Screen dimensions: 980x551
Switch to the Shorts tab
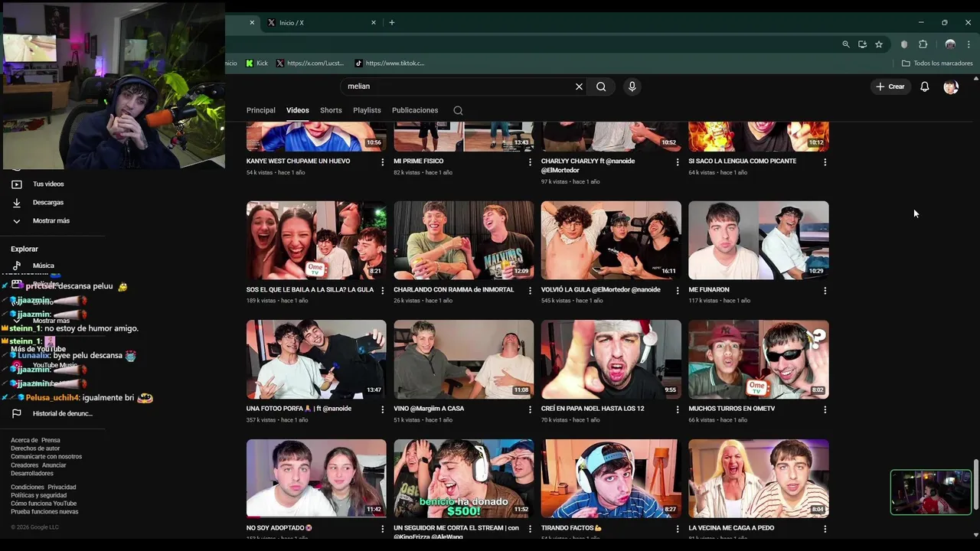(x=331, y=110)
